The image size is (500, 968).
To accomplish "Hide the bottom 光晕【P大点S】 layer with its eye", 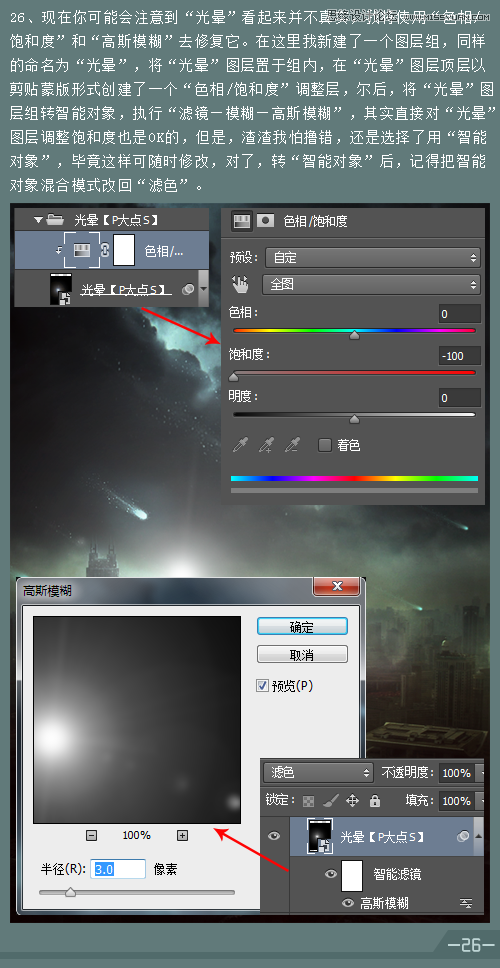I will (274, 836).
